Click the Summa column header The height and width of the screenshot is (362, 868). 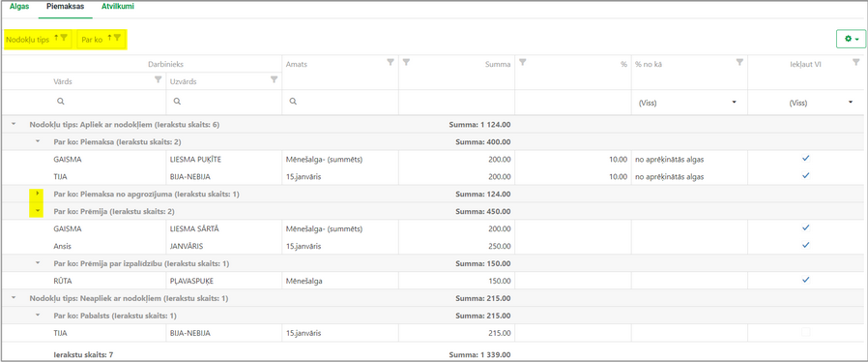[x=498, y=64]
